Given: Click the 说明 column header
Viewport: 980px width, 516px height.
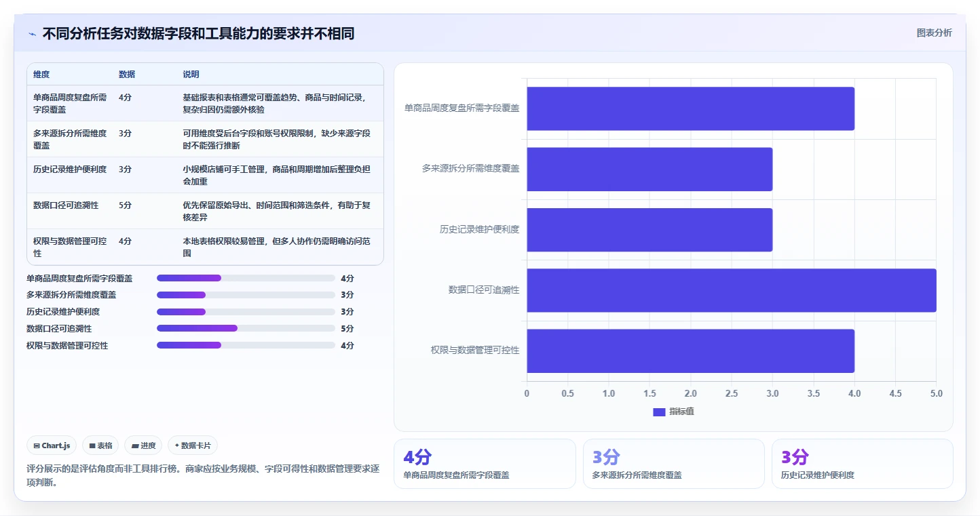Looking at the screenshot, I should 191,75.
